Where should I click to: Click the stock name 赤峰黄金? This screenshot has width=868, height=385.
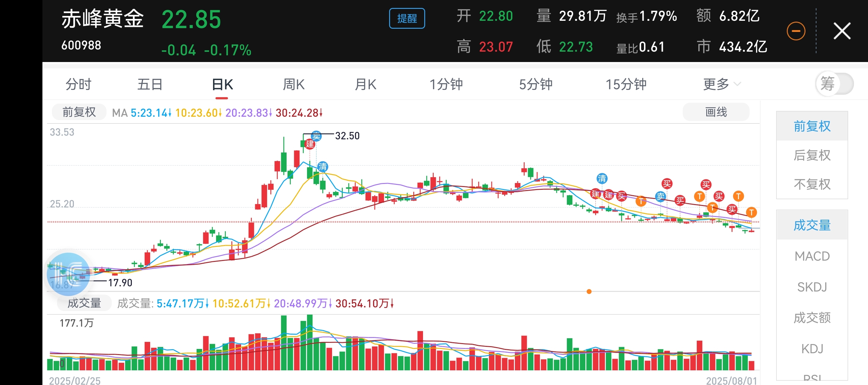(x=103, y=19)
